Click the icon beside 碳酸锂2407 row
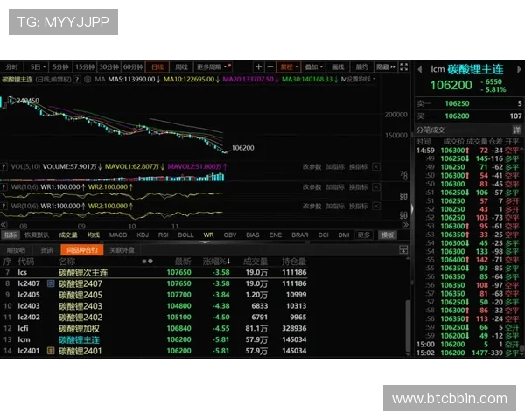 [51, 284]
